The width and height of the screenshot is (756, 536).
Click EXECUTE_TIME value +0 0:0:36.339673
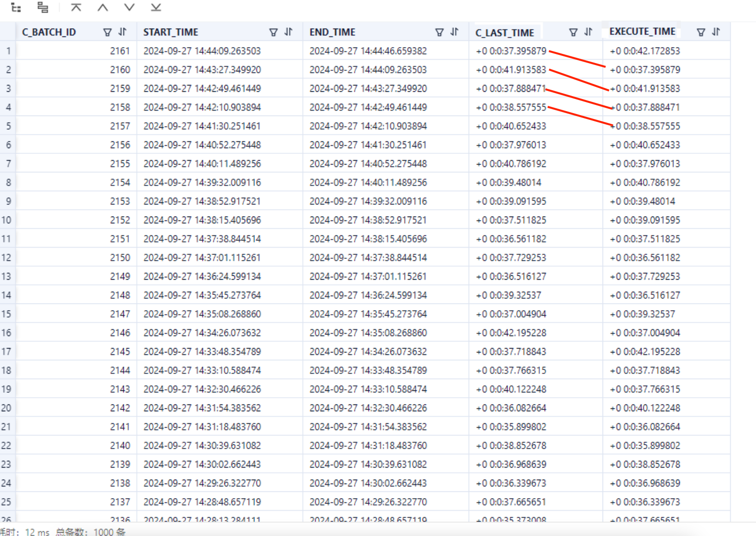(x=645, y=502)
